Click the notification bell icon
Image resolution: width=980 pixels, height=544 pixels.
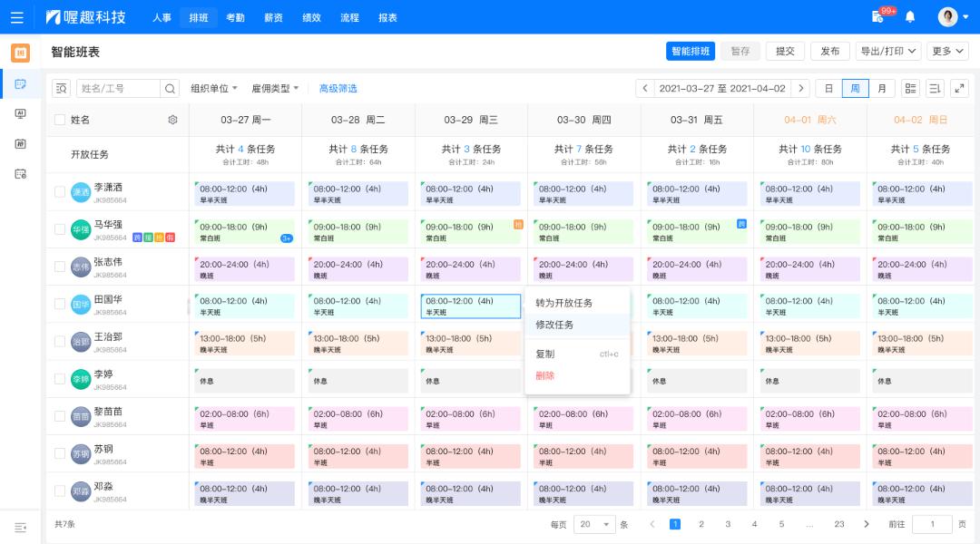click(x=910, y=17)
